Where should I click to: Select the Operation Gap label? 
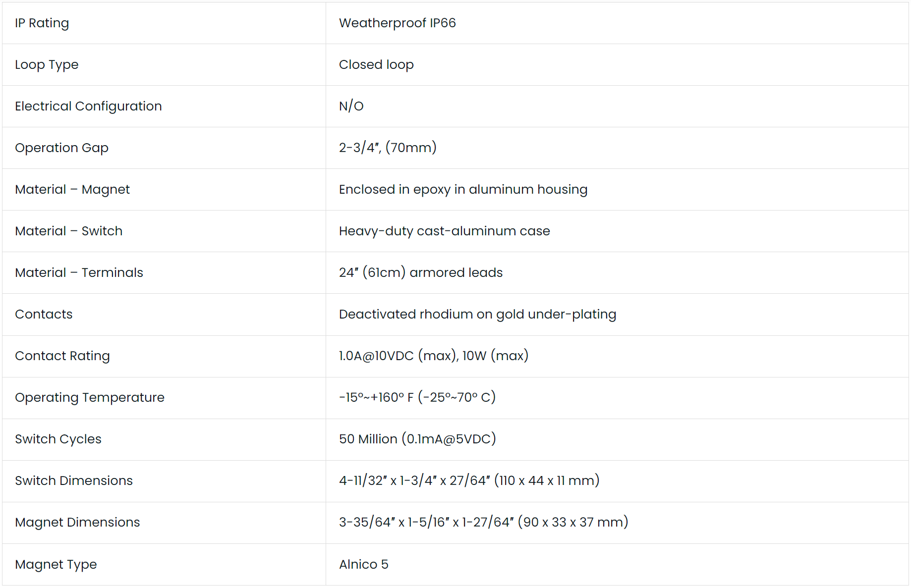61,148
